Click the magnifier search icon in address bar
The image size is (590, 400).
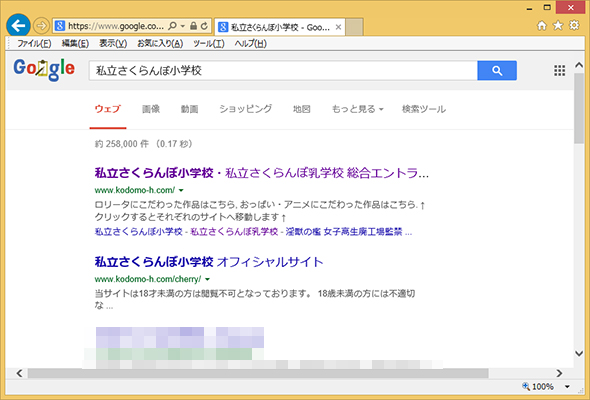[172, 26]
